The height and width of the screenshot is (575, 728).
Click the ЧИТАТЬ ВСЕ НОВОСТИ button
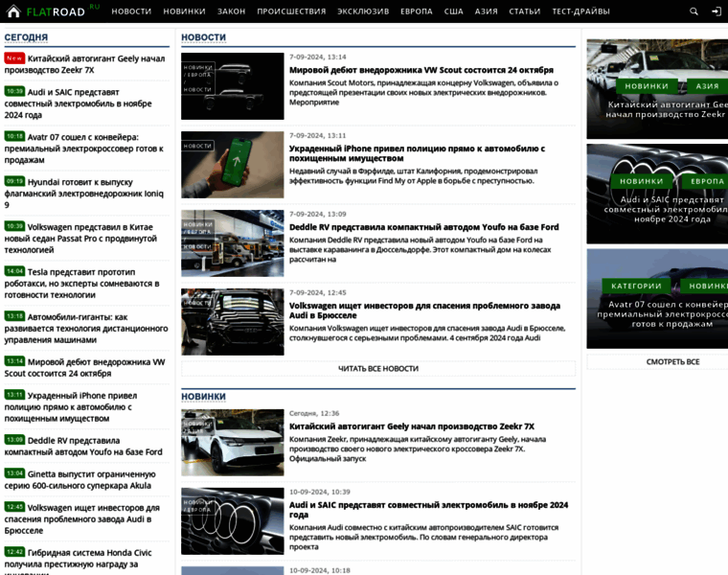(378, 368)
